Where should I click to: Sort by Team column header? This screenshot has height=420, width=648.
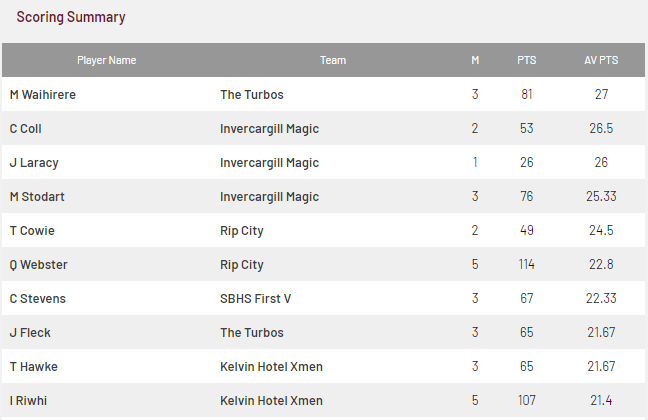[x=333, y=60]
